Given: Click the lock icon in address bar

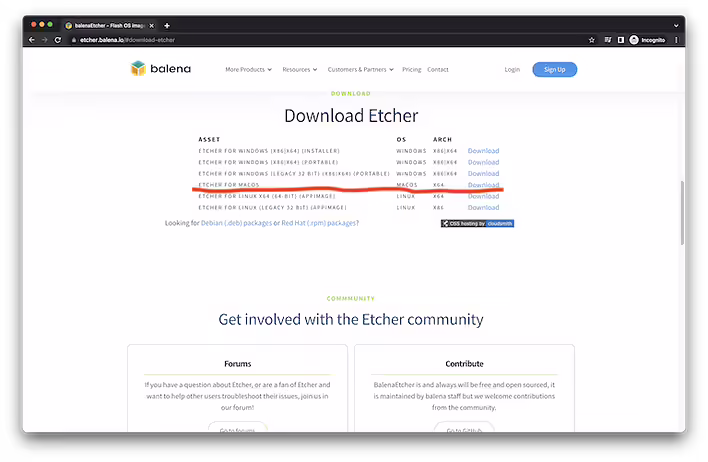Looking at the screenshot, I should pos(74,40).
